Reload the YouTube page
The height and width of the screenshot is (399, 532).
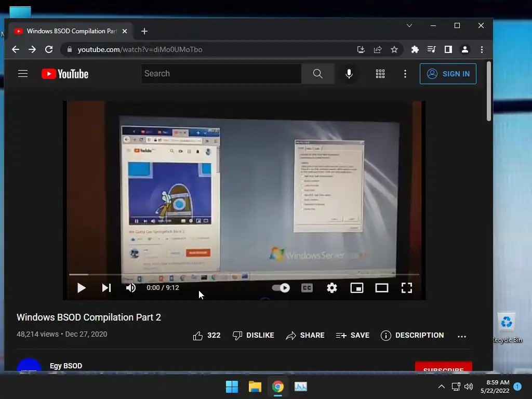click(x=49, y=49)
